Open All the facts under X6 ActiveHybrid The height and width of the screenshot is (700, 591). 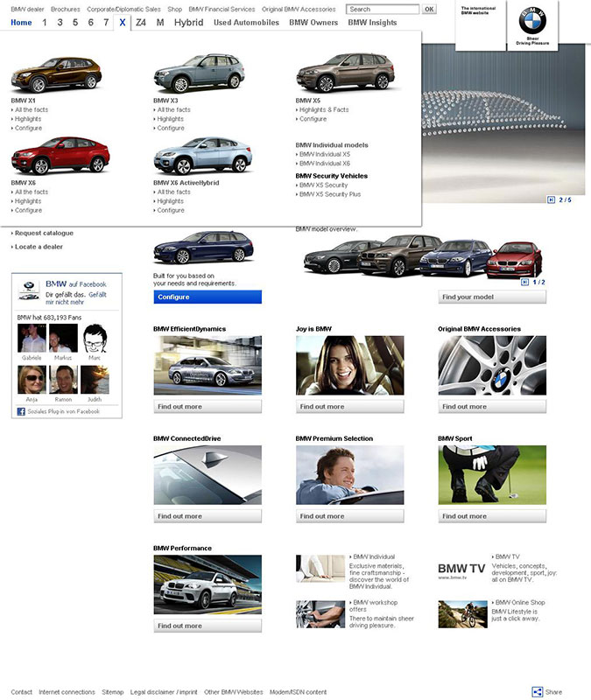click(173, 192)
